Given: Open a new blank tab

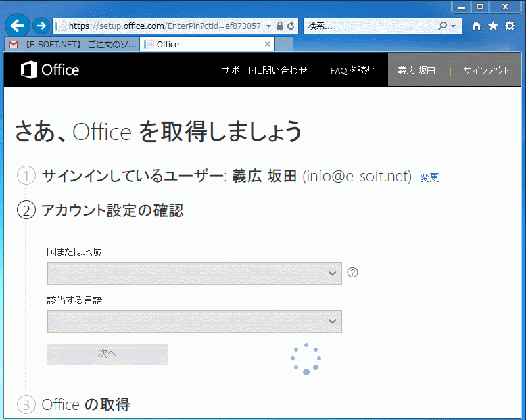Looking at the screenshot, I should [x=284, y=44].
